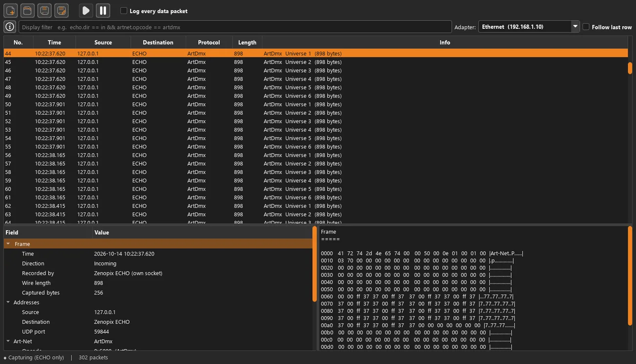This screenshot has height=364, width=636.
Task: Click the Field column header in details
Action: pyautogui.click(x=48, y=233)
